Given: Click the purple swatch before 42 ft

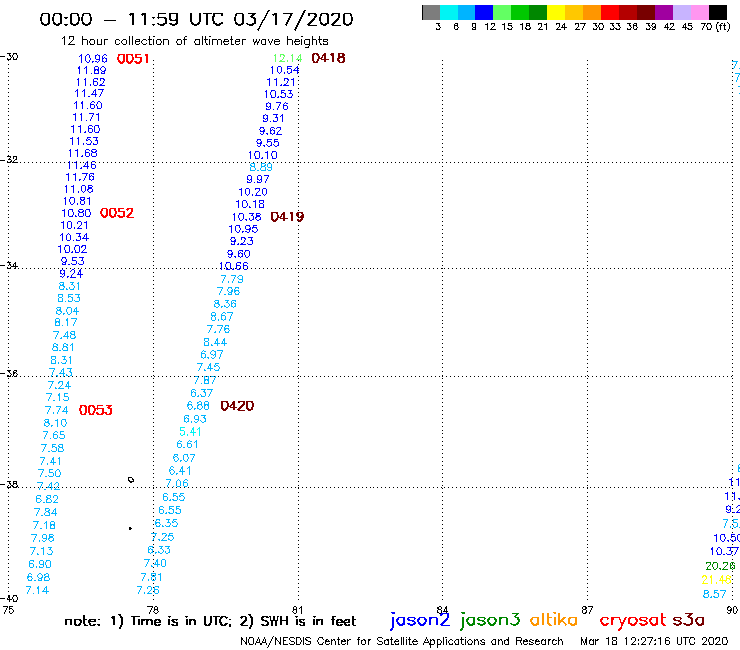Looking at the screenshot, I should click(664, 12).
